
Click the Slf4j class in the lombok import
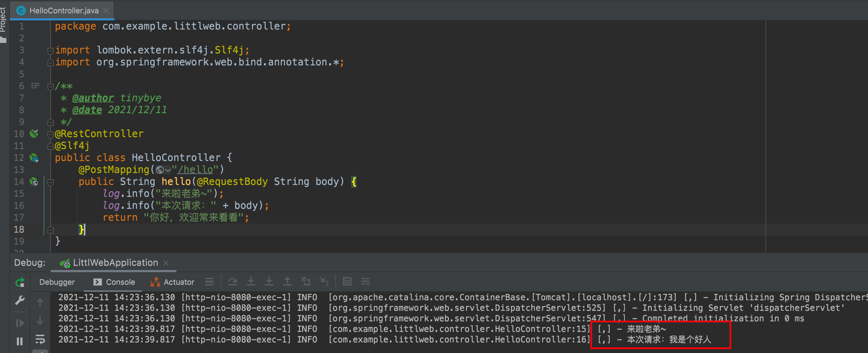coord(229,50)
